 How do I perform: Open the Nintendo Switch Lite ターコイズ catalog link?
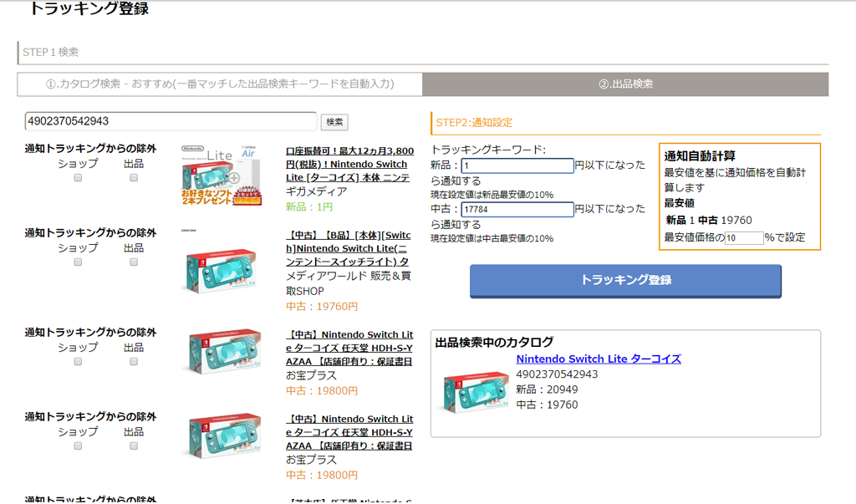[x=599, y=359]
